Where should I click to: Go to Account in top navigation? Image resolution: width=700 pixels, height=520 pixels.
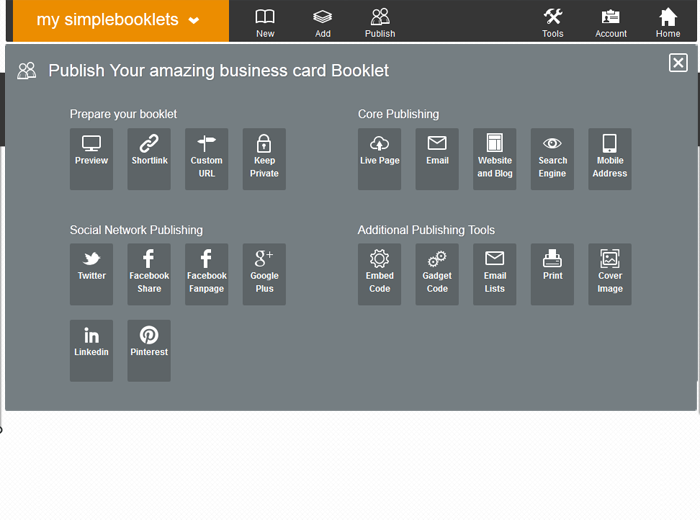[610, 21]
